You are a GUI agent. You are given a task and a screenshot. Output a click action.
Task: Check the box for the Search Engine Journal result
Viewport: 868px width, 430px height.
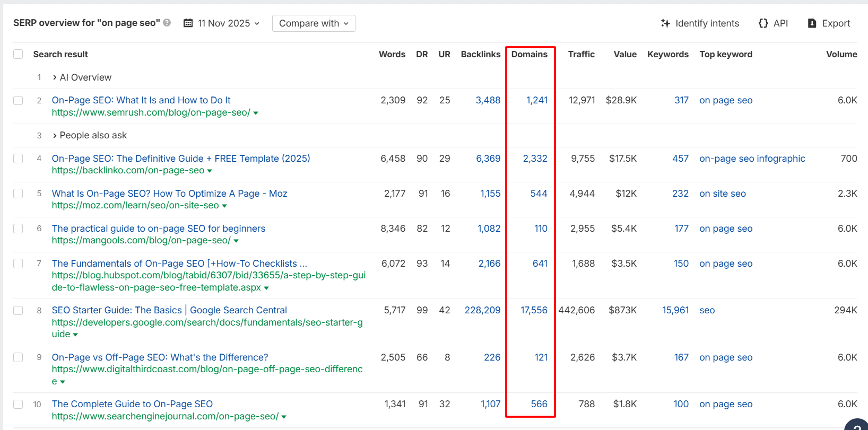pos(18,404)
